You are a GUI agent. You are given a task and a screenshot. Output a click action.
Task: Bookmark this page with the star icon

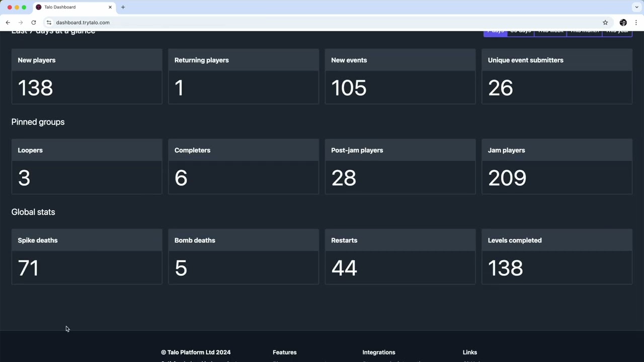605,23
